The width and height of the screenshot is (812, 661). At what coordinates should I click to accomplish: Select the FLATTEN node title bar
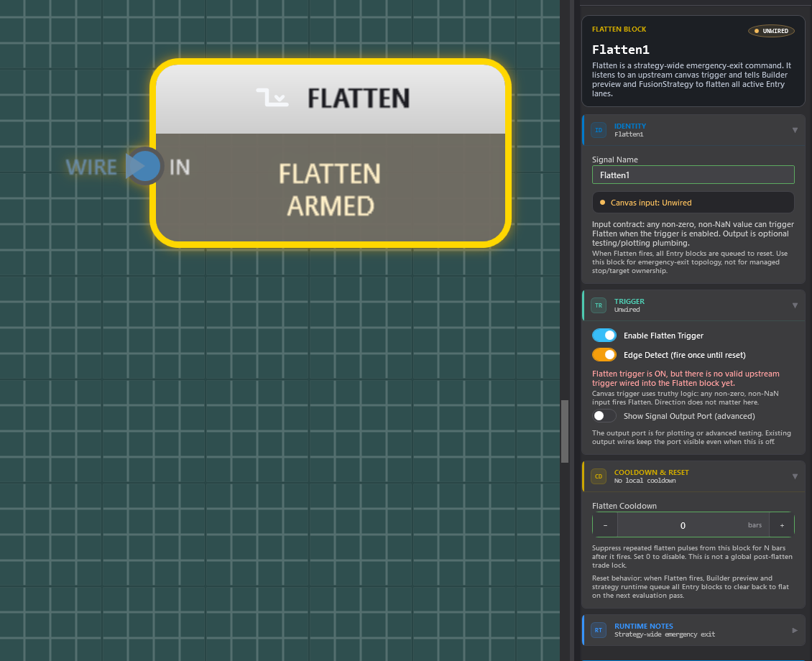click(331, 98)
